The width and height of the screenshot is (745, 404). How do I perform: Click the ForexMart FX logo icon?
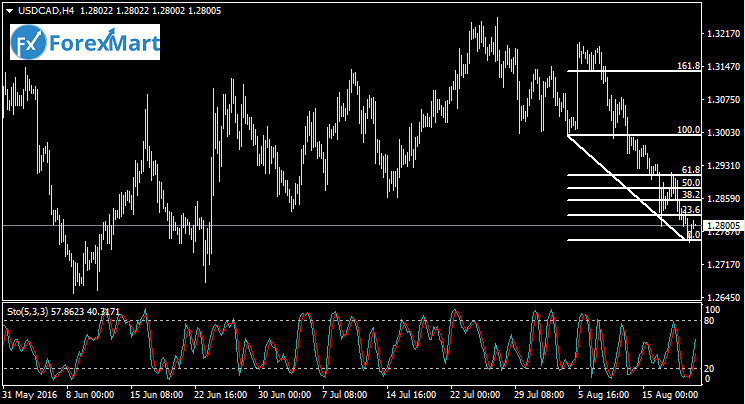(x=30, y=44)
